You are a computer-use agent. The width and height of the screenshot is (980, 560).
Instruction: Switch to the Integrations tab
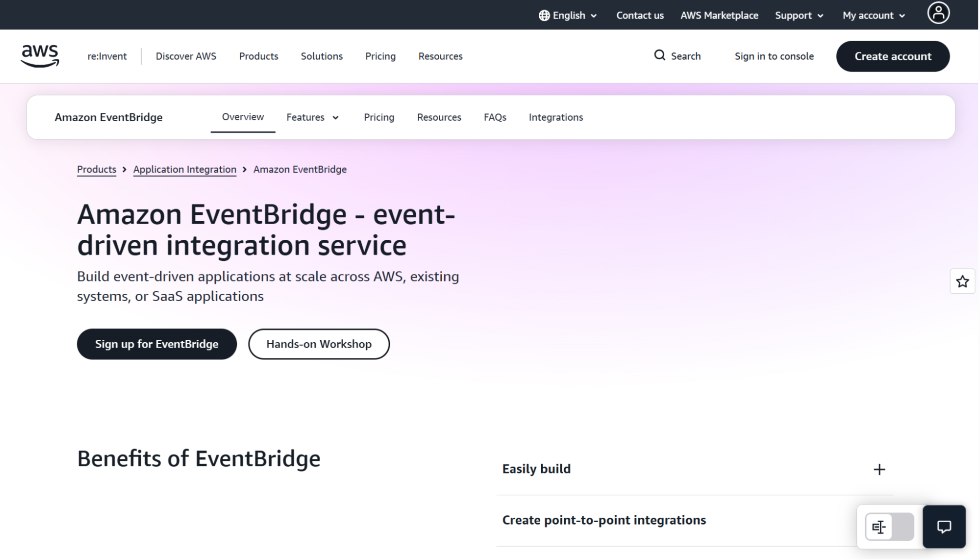coord(555,117)
